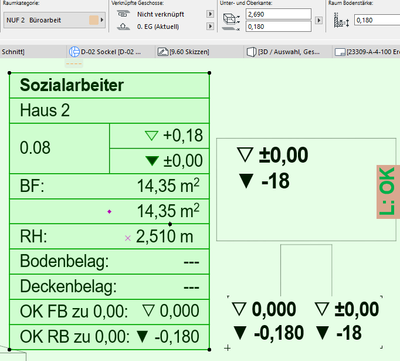Click the -18 value in upper right box
This screenshot has height=361, width=400.
click(x=275, y=181)
